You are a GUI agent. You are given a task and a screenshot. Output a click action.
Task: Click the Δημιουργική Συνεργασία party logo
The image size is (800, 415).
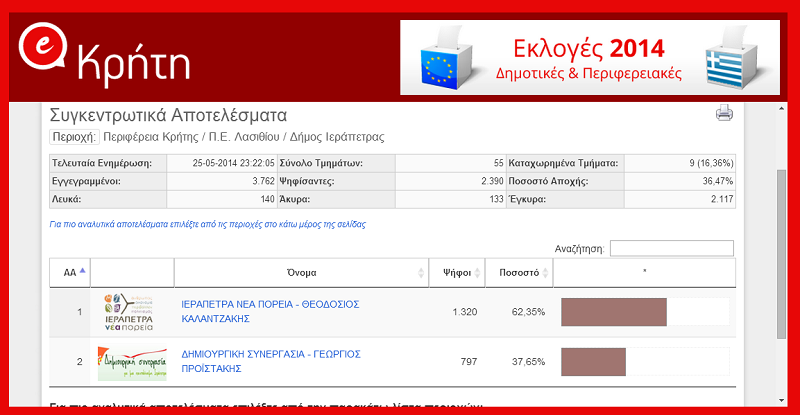click(x=131, y=362)
